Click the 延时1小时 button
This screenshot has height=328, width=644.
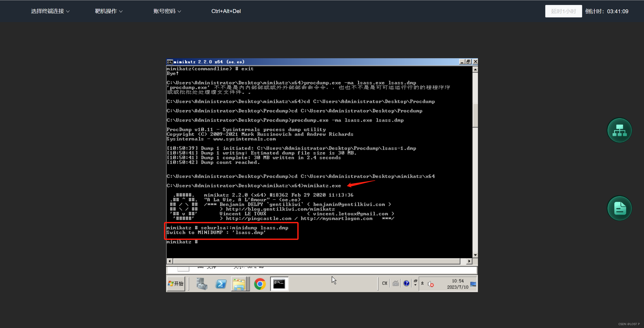pyautogui.click(x=563, y=11)
